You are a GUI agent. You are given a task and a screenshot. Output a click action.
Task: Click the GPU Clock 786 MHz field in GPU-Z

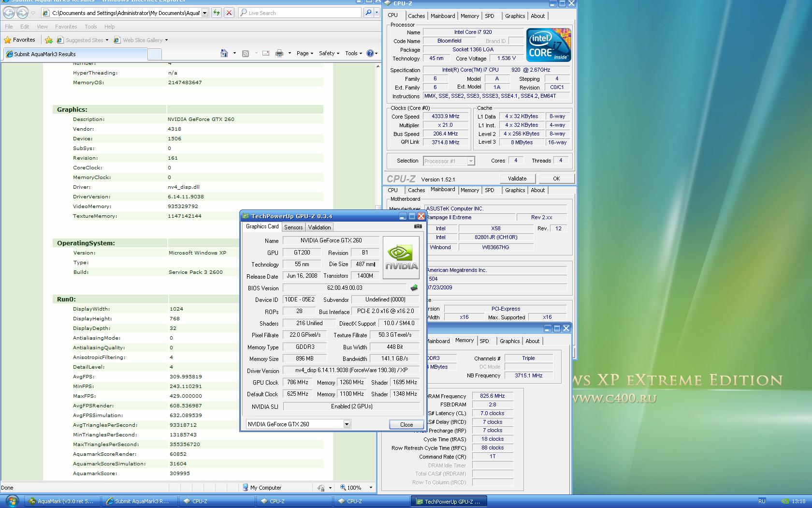coord(298,382)
